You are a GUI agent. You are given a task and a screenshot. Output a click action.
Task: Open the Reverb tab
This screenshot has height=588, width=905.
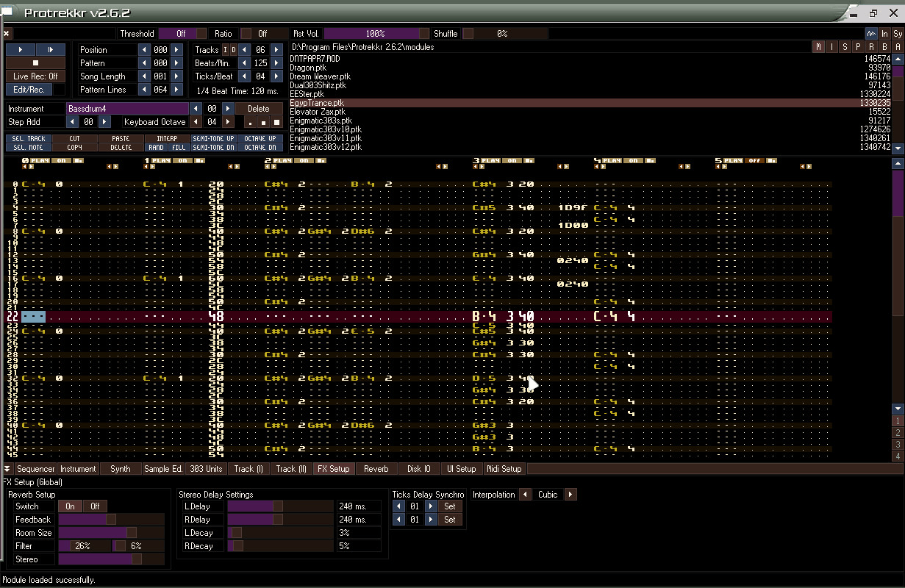[x=376, y=469]
